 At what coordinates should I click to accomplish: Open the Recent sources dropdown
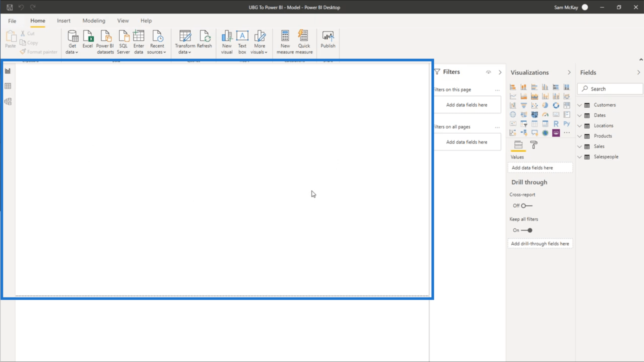pyautogui.click(x=157, y=42)
